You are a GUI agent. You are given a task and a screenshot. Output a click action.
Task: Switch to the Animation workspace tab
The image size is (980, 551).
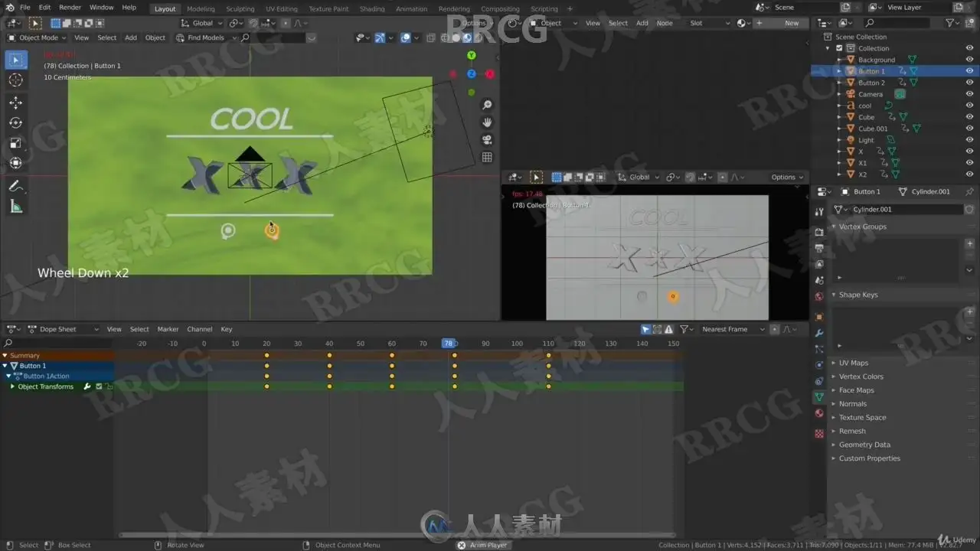411,8
